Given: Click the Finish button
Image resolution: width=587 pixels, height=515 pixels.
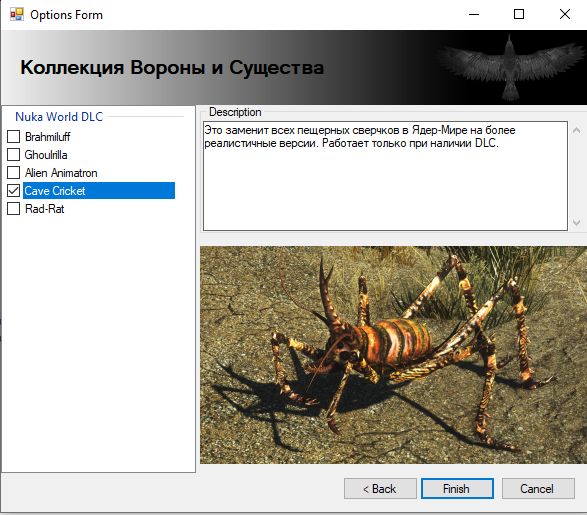Looking at the screenshot, I should tap(457, 488).
